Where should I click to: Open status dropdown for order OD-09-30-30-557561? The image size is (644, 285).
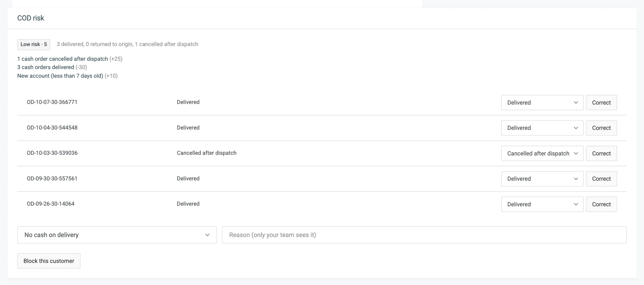pos(542,179)
